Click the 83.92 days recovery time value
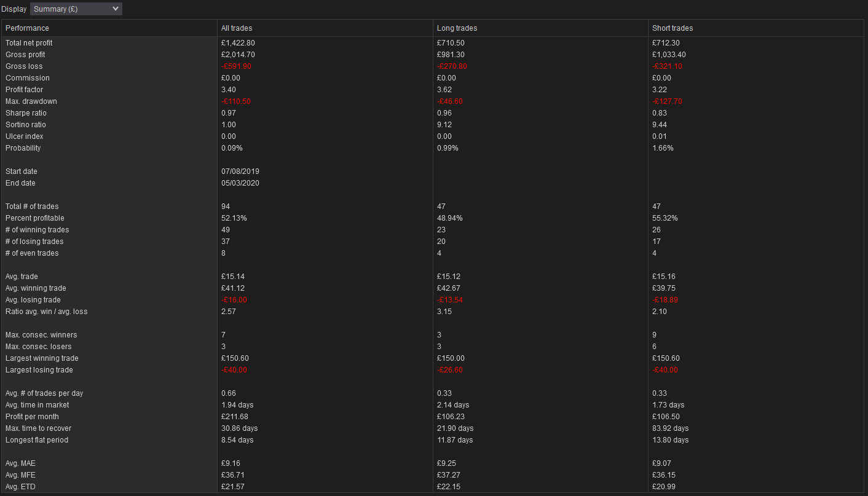Viewport: 868px width, 496px height. [671, 428]
